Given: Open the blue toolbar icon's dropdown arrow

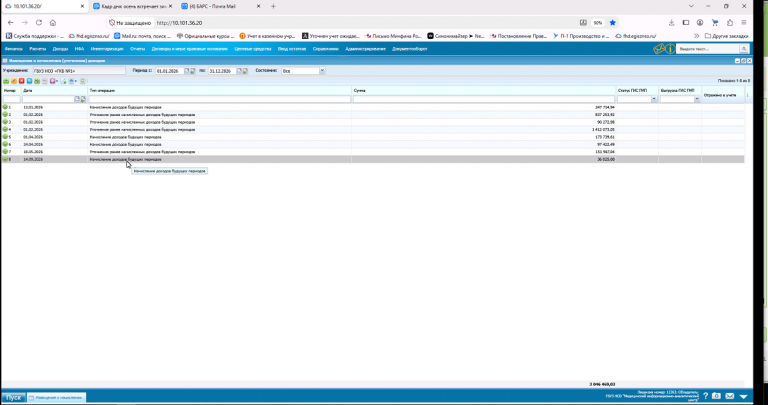Looking at the screenshot, I should [75, 81].
